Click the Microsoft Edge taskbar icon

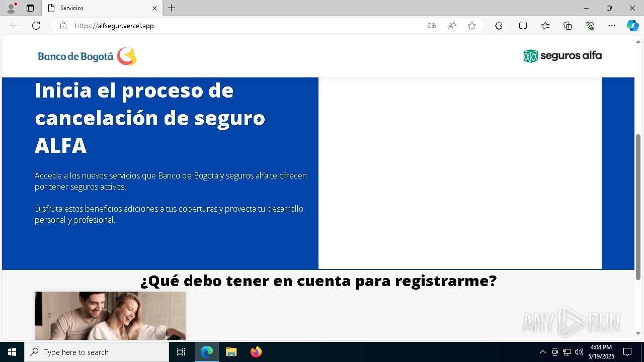coord(207,352)
